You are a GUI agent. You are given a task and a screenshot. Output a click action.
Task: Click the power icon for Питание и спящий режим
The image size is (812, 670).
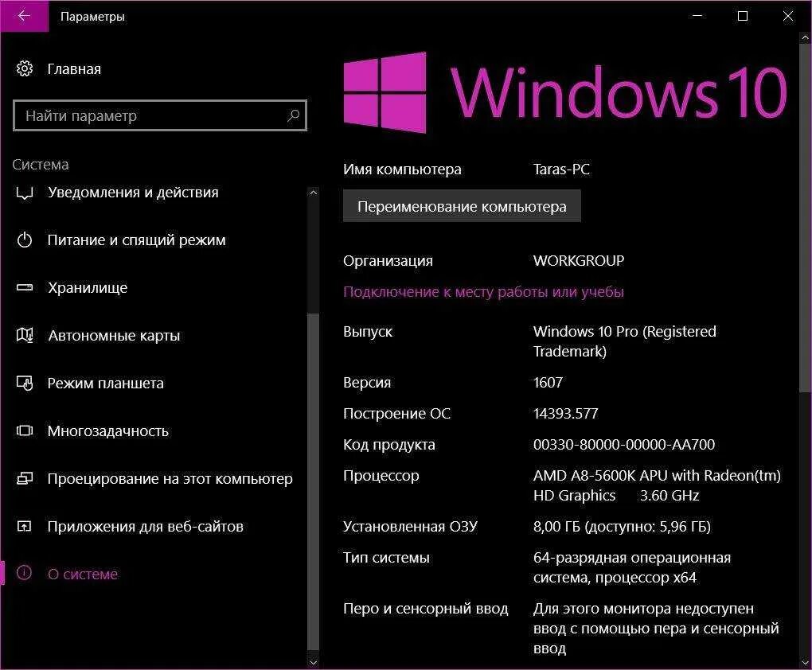[25, 240]
